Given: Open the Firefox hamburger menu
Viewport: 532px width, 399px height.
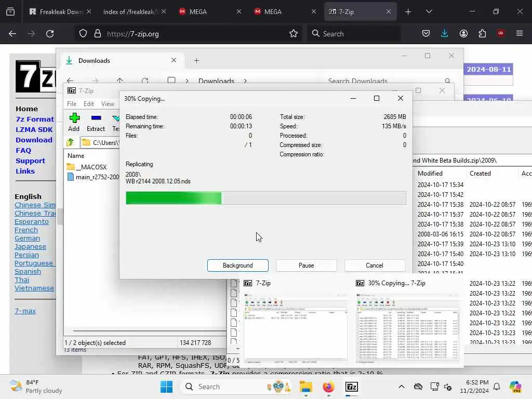Looking at the screenshot, I should 520,34.
